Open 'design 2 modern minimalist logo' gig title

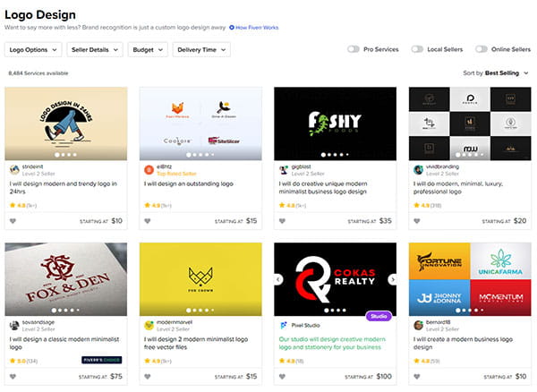pos(196,343)
